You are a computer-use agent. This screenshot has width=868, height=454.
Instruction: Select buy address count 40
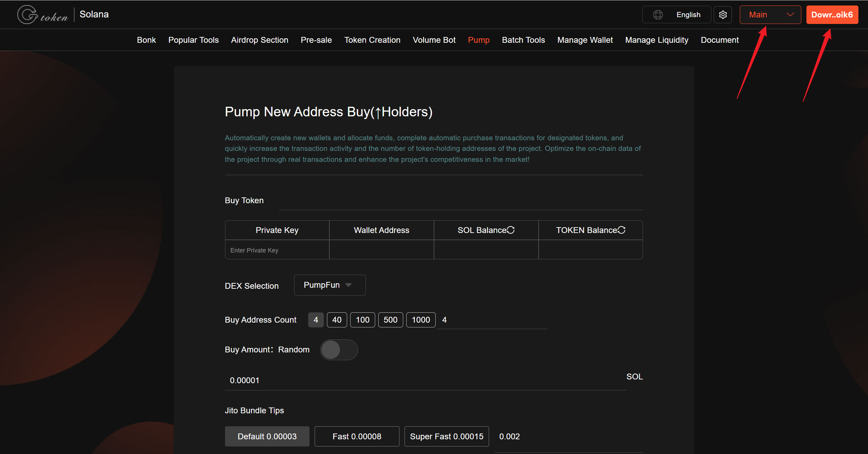tap(337, 320)
